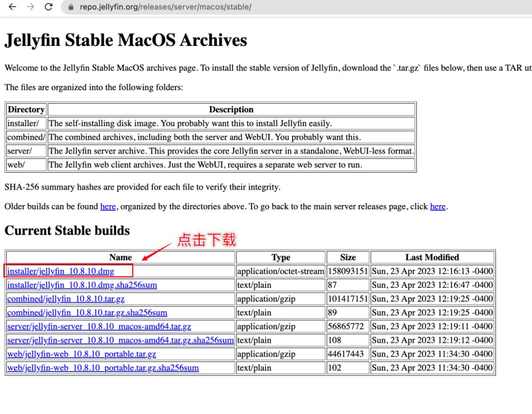Click the size value 108
The image size is (532, 414).
pyautogui.click(x=334, y=340)
